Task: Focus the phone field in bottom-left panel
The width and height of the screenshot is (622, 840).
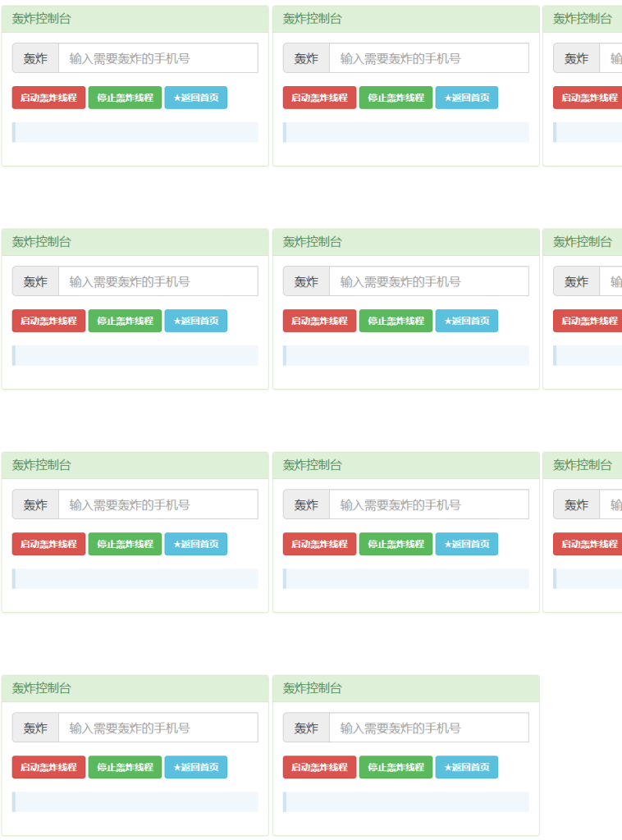Action: click(x=158, y=728)
